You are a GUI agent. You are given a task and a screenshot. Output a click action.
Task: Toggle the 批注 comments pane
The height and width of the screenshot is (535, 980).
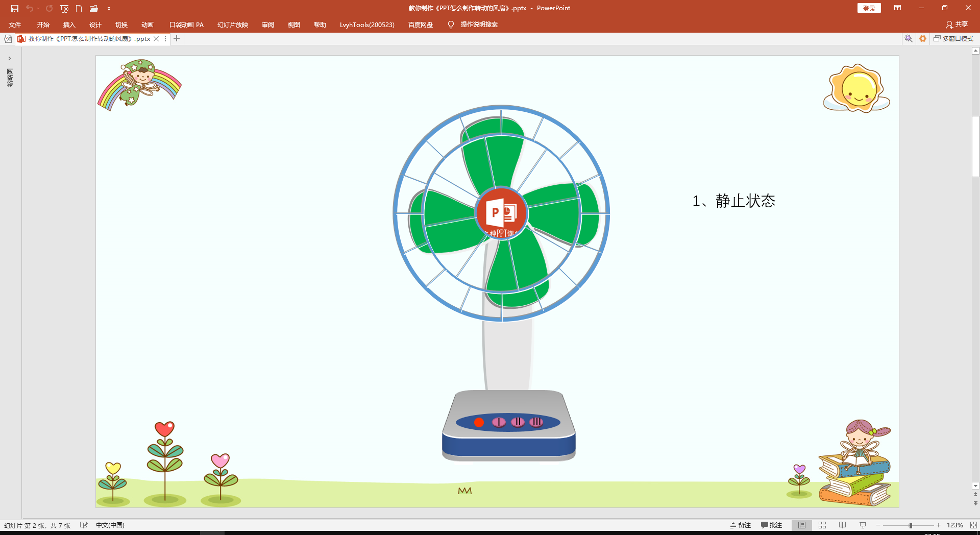[771, 525]
